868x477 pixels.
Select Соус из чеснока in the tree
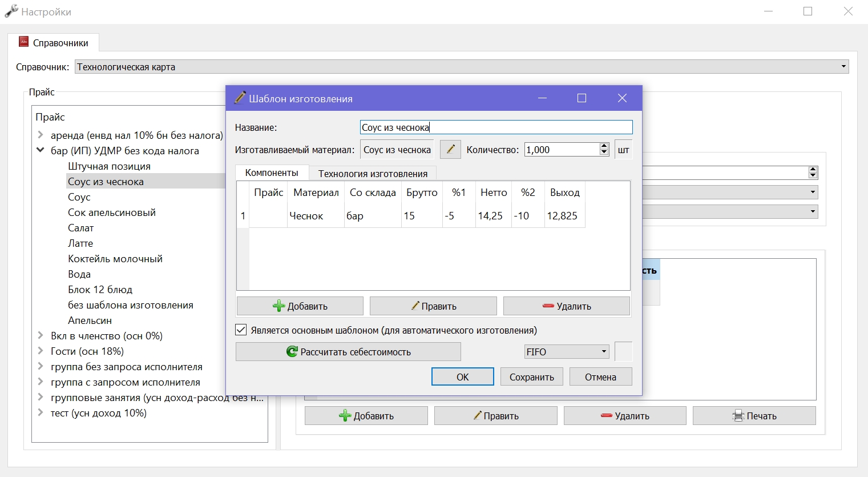(106, 182)
